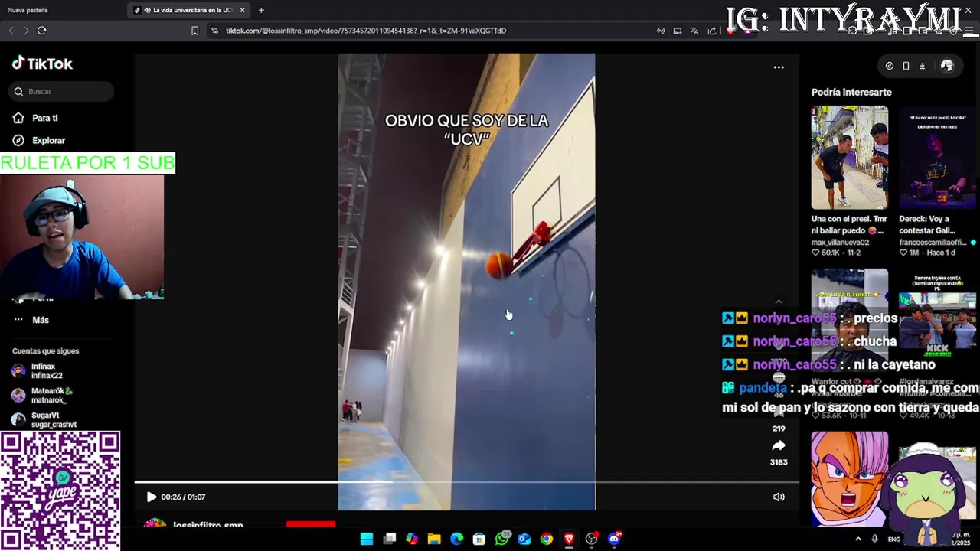This screenshot has width=980, height=551.
Task: Open the 'Una con el presi' video thumbnail
Action: click(850, 158)
